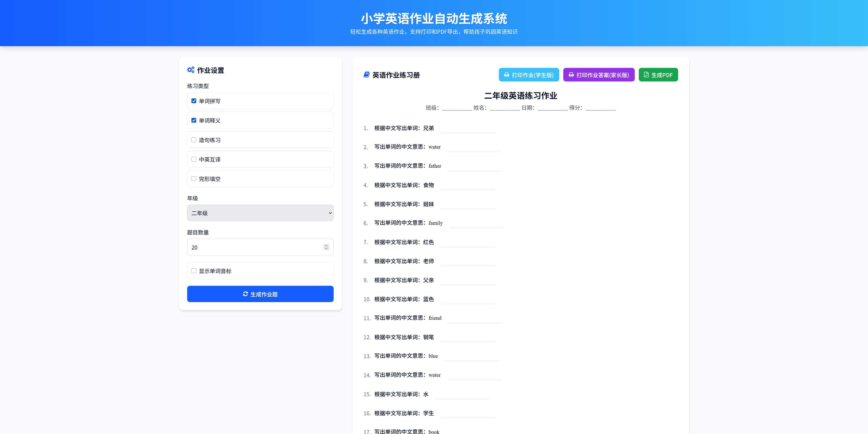Enable the 造句练习 exercise type

(194, 140)
